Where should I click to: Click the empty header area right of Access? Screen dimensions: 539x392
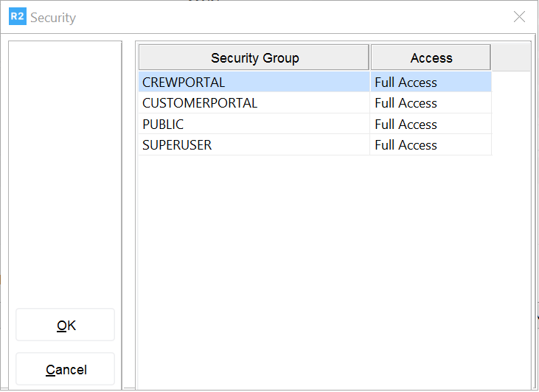tap(510, 57)
